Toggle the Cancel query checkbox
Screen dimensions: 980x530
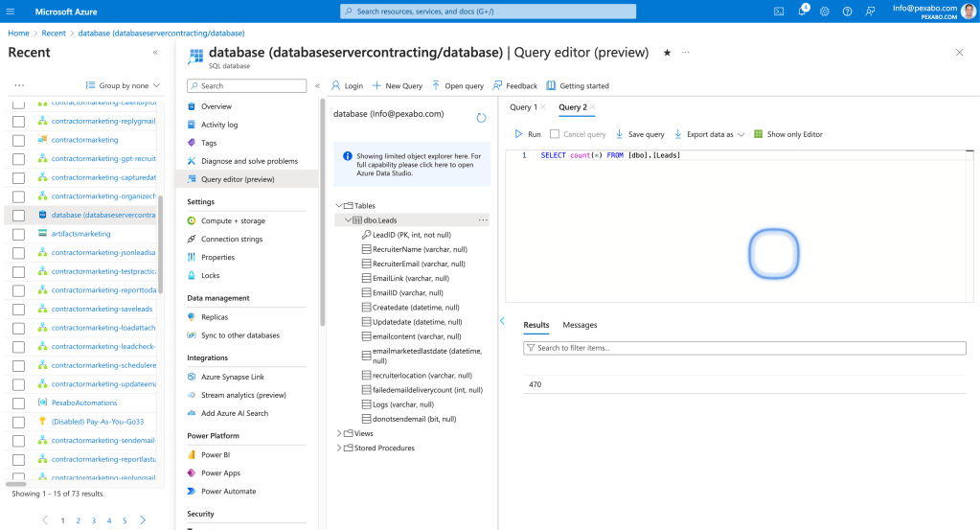tap(555, 134)
